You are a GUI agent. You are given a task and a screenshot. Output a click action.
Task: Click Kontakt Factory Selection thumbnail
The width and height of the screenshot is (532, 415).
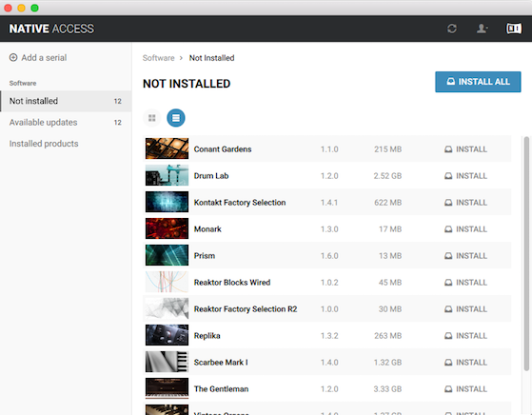click(x=167, y=202)
